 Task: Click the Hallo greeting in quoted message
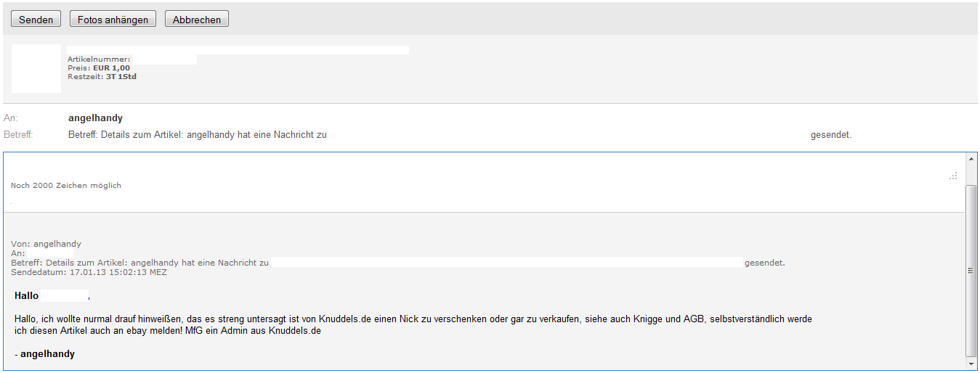click(x=27, y=296)
